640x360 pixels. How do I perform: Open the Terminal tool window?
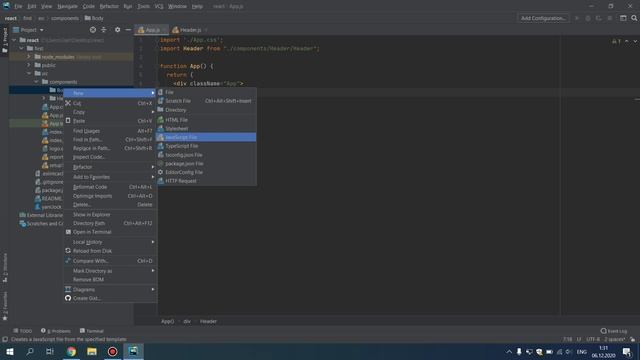[92, 331]
